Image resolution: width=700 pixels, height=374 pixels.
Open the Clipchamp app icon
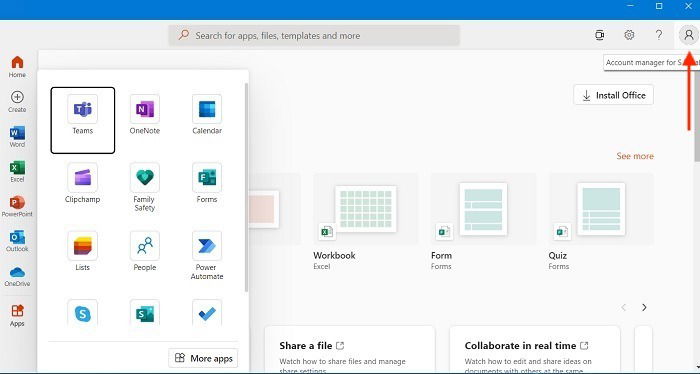83,183
